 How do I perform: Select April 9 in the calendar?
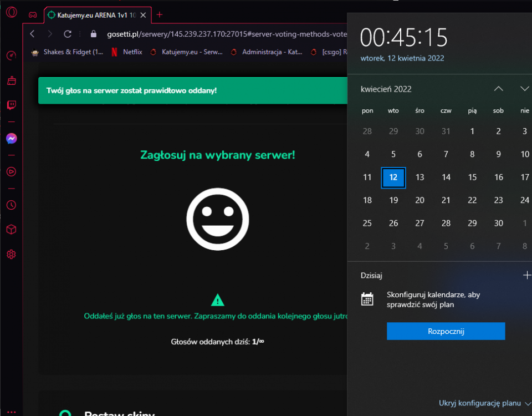(x=498, y=154)
